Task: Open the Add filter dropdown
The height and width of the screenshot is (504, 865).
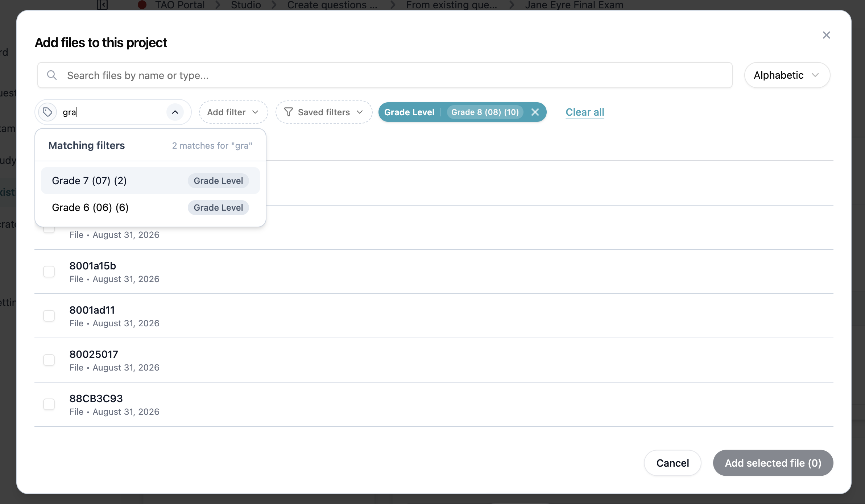Action: click(x=233, y=112)
